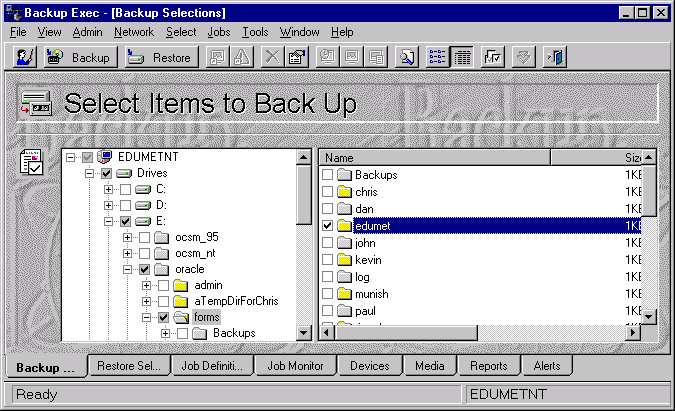The width and height of the screenshot is (675, 411).
Task: Click the checkmark selections toolbar icon
Action: tap(493, 57)
